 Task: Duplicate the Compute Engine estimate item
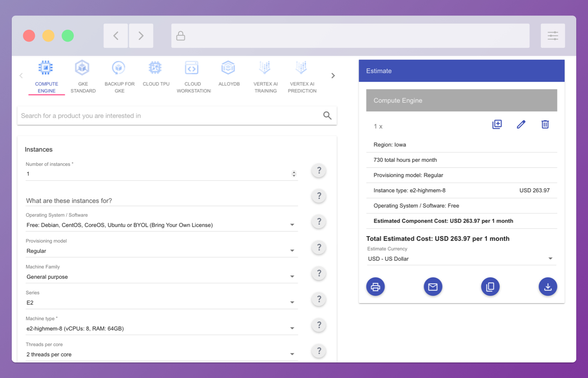pyautogui.click(x=497, y=124)
